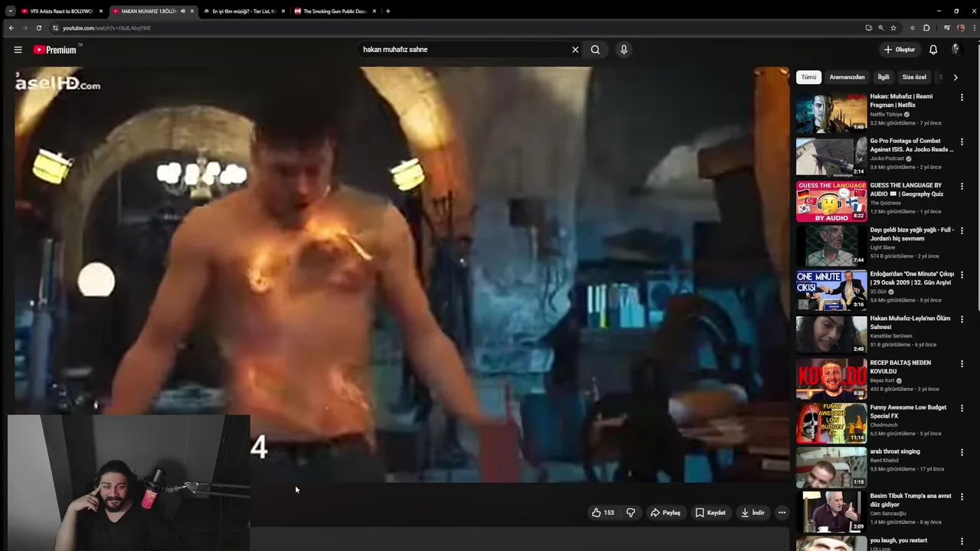
Task: Click the browser address bar URL
Action: click(107, 28)
